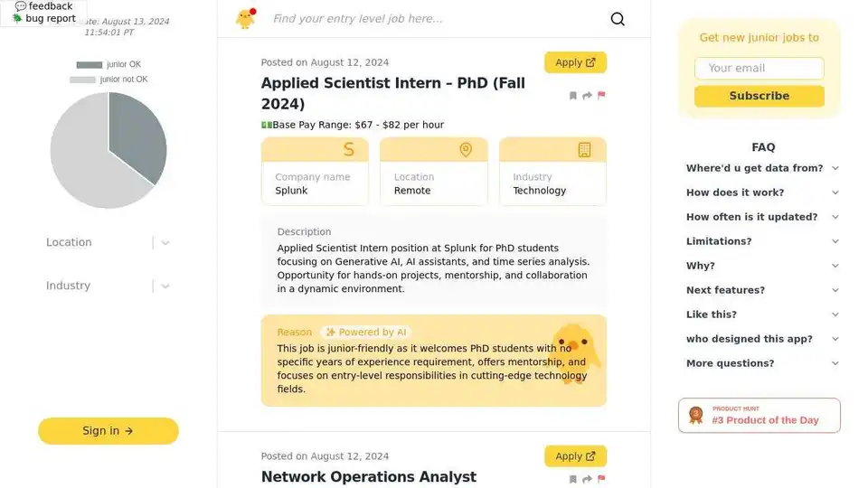
Task: Focus the 'Your email' input field
Action: click(759, 68)
